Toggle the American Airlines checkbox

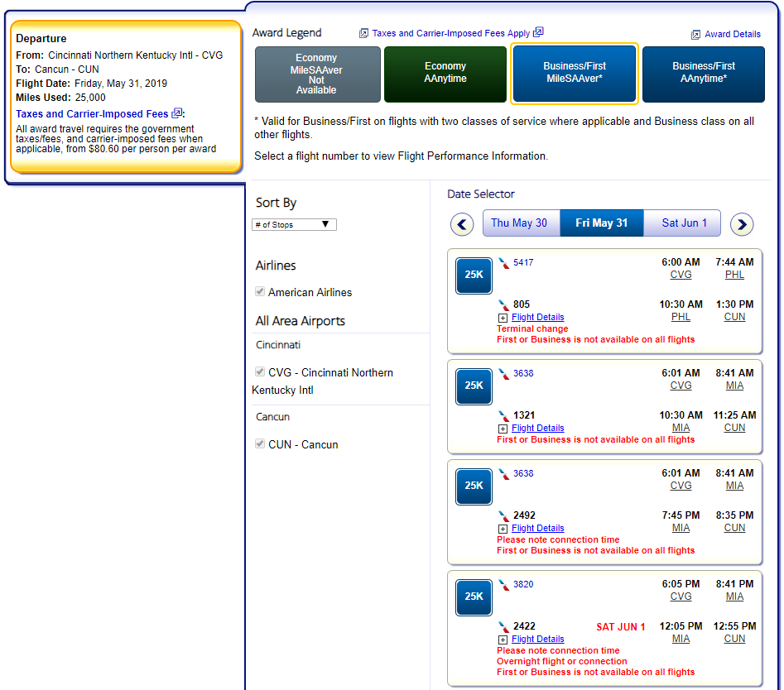coord(261,292)
